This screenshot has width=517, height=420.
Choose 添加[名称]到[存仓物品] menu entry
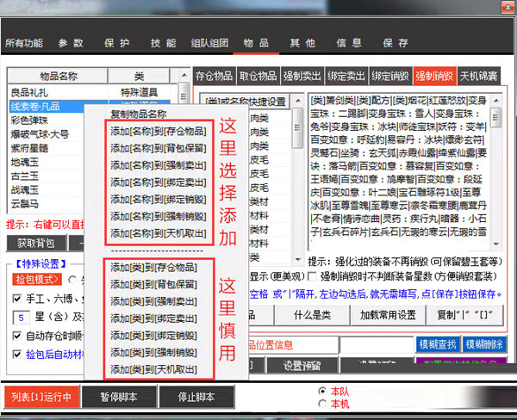click(x=159, y=131)
